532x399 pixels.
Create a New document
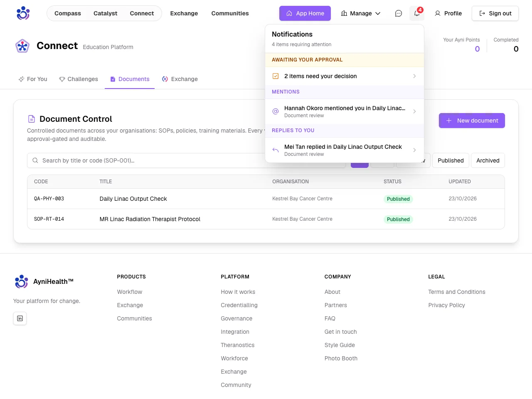coord(472,121)
